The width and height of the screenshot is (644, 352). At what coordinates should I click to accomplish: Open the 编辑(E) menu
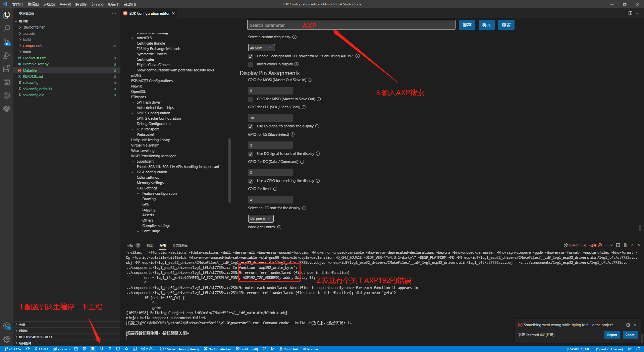point(33,4)
